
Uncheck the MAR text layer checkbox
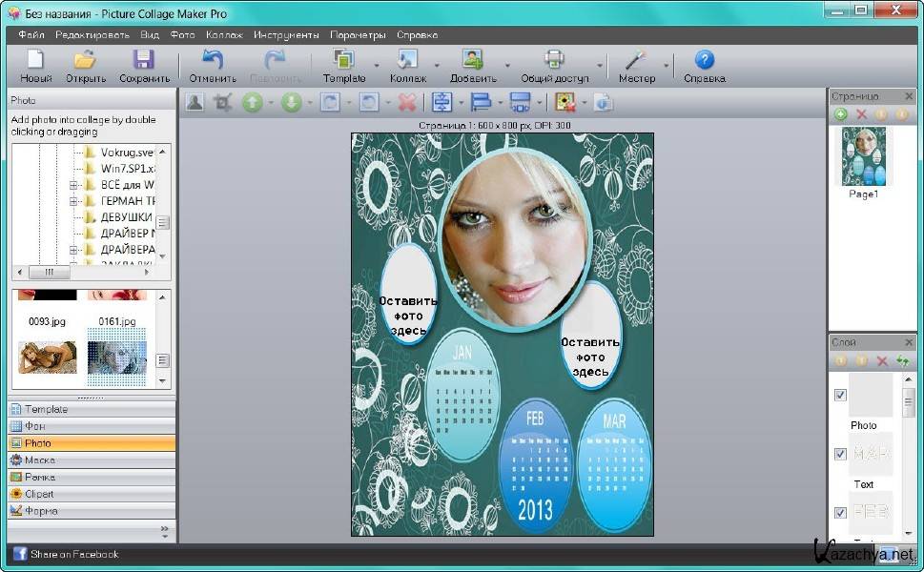(840, 454)
